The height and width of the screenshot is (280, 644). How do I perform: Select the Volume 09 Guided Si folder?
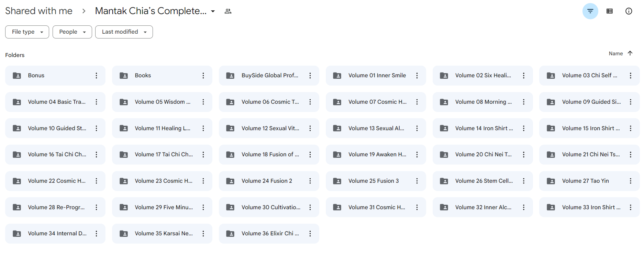pos(589,102)
